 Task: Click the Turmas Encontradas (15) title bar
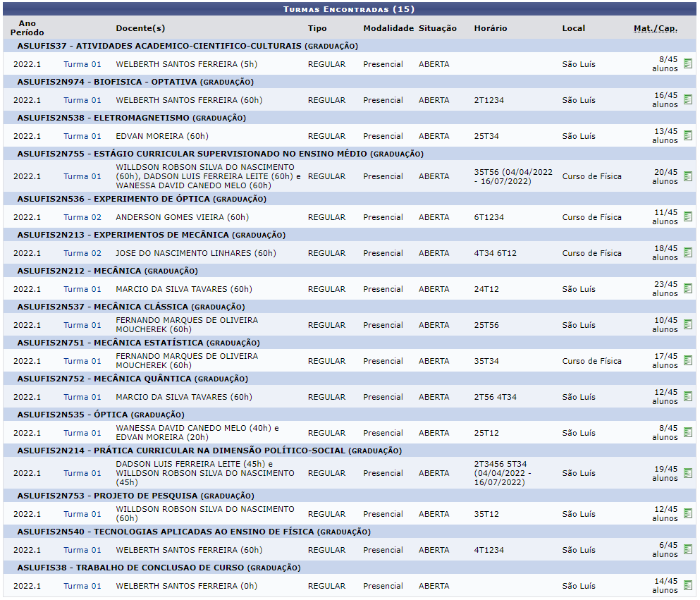(x=349, y=9)
